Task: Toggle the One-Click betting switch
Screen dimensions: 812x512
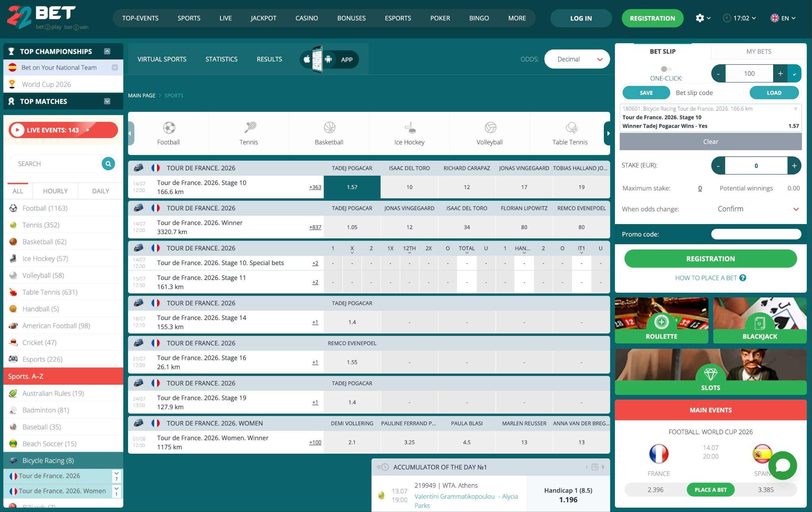Action: pyautogui.click(x=666, y=69)
